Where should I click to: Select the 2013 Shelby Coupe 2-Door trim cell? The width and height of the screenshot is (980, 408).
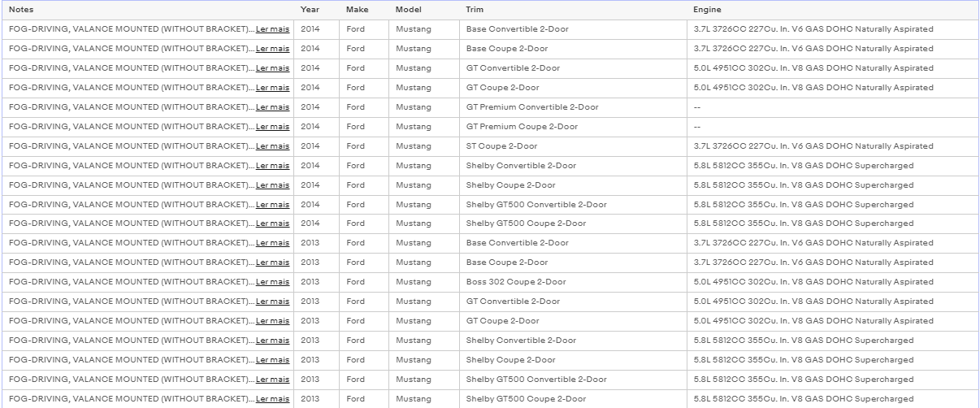tap(573, 360)
